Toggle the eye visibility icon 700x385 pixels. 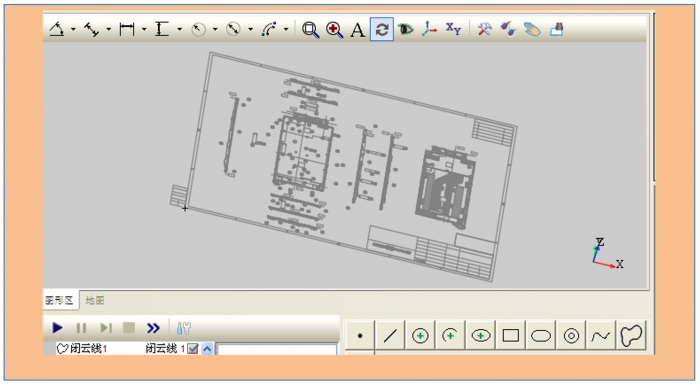click(406, 29)
